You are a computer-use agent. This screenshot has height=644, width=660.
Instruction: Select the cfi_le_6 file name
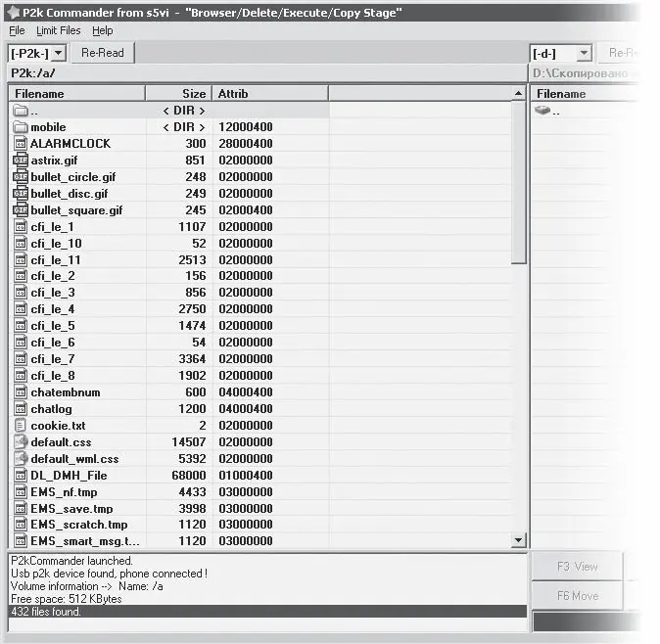[53, 343]
